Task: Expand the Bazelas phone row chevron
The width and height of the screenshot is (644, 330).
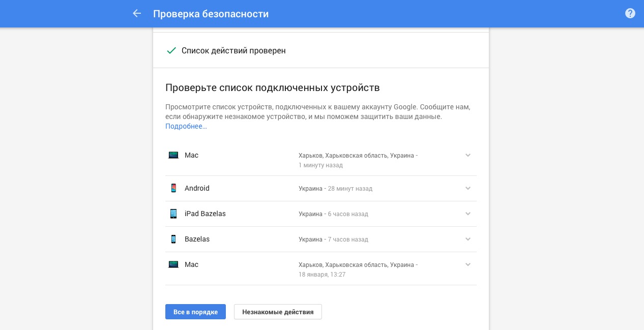Action: (x=468, y=239)
